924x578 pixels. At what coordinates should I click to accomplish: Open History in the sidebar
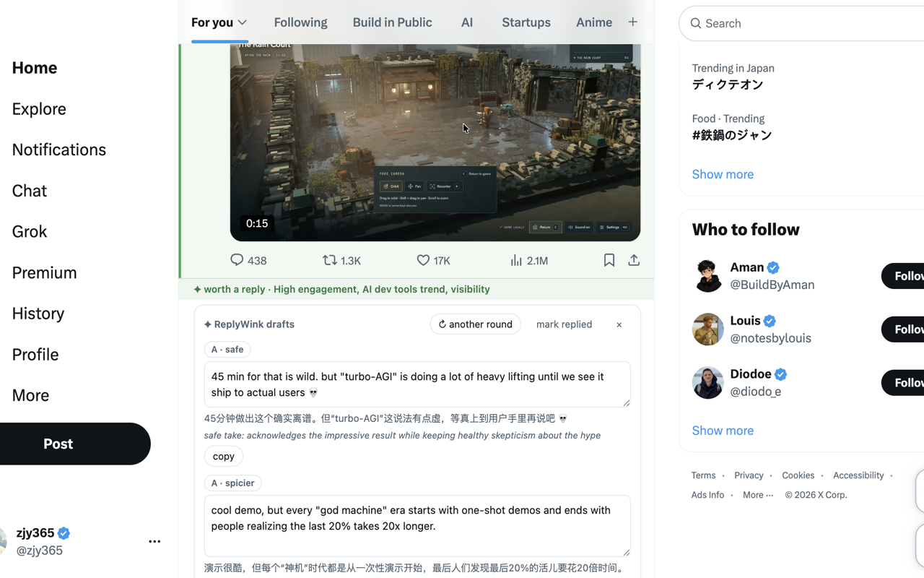coord(38,314)
